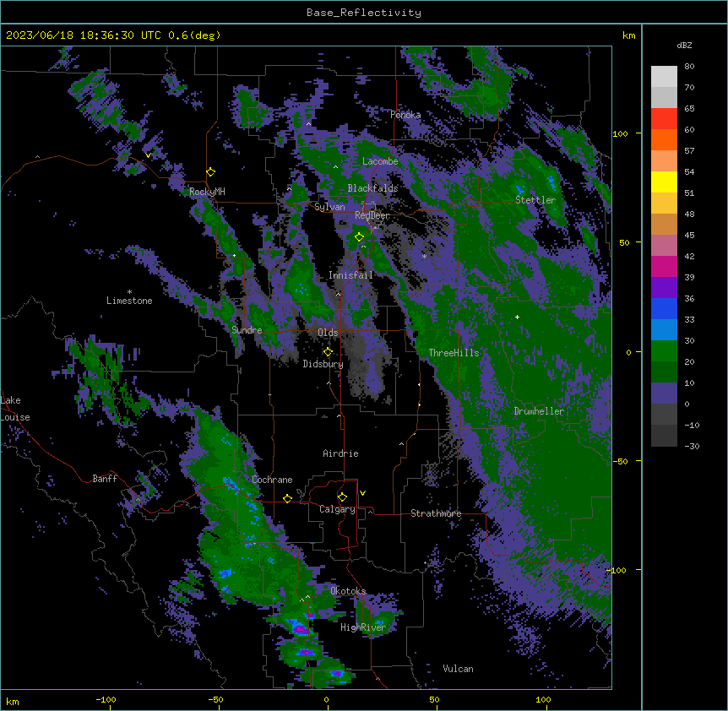Select the Vulcan label

pos(458,669)
